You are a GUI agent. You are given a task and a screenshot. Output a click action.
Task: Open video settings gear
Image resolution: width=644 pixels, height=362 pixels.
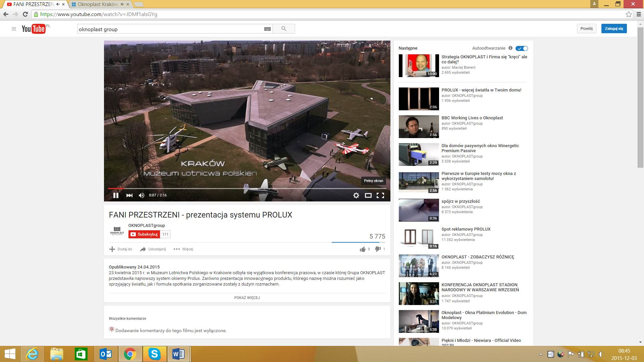point(356,195)
